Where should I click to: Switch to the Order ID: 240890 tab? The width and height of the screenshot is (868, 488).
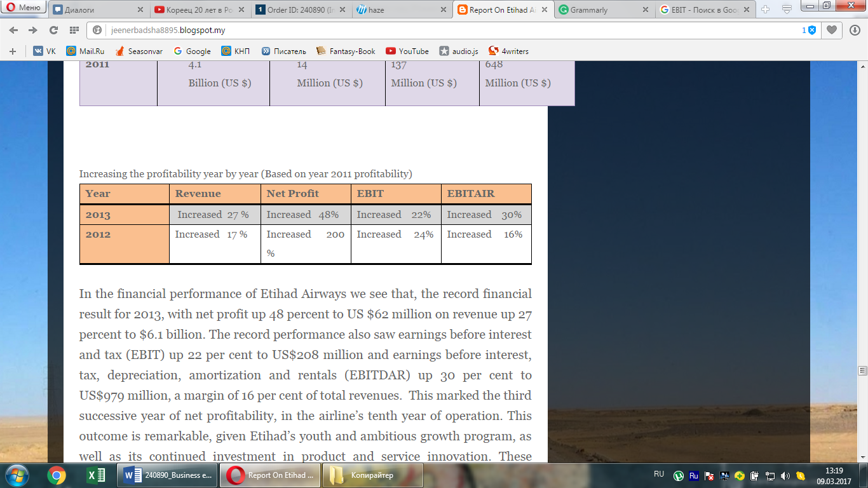pos(301,10)
